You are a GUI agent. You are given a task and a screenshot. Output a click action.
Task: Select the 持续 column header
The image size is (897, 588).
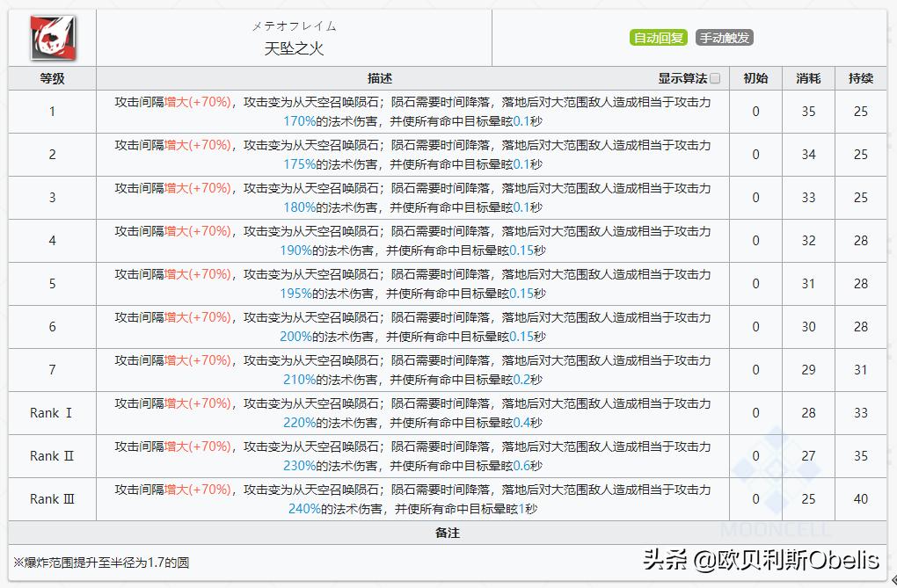click(x=859, y=77)
